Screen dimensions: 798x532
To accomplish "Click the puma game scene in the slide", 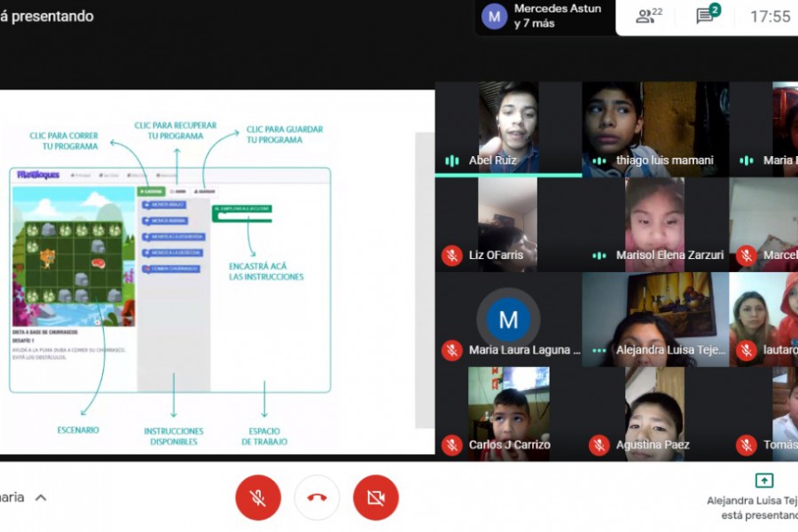I will point(74,256).
